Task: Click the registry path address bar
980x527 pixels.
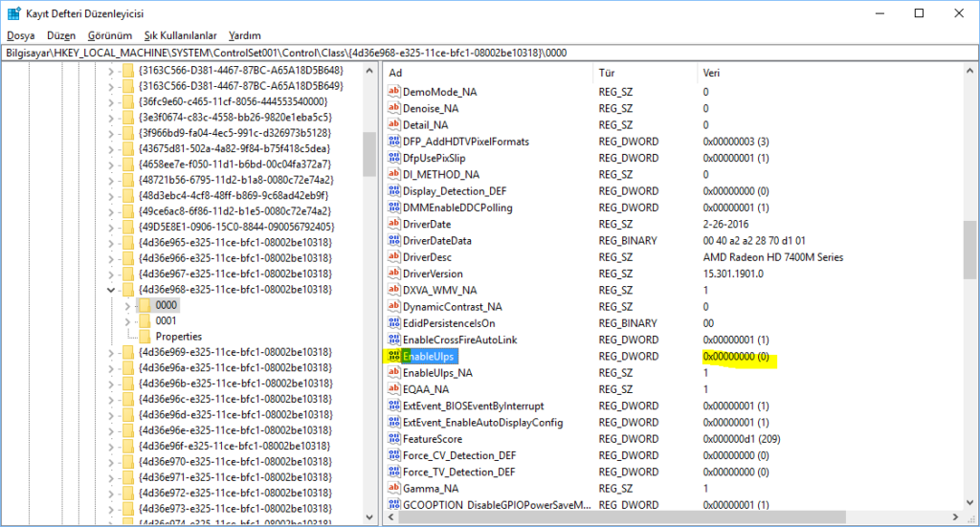Action: pos(479,52)
